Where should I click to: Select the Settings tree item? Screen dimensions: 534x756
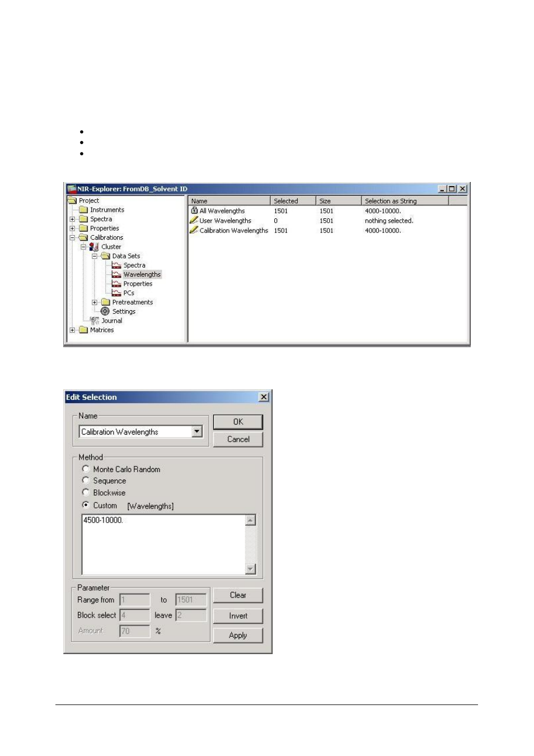click(124, 311)
